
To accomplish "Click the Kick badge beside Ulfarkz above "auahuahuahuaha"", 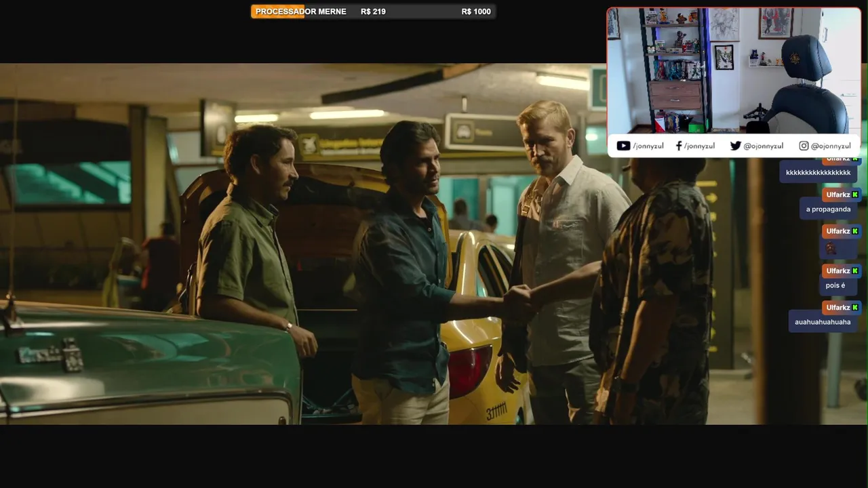I will pyautogui.click(x=855, y=308).
